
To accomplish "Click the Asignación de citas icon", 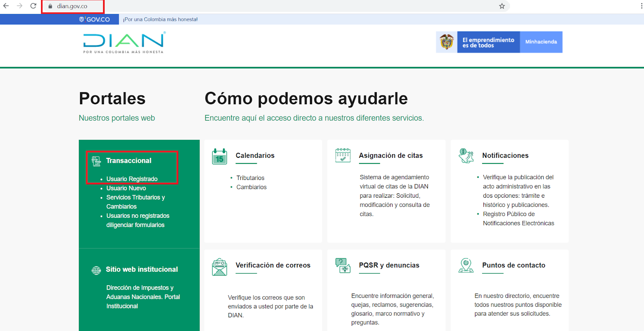I will (x=343, y=155).
